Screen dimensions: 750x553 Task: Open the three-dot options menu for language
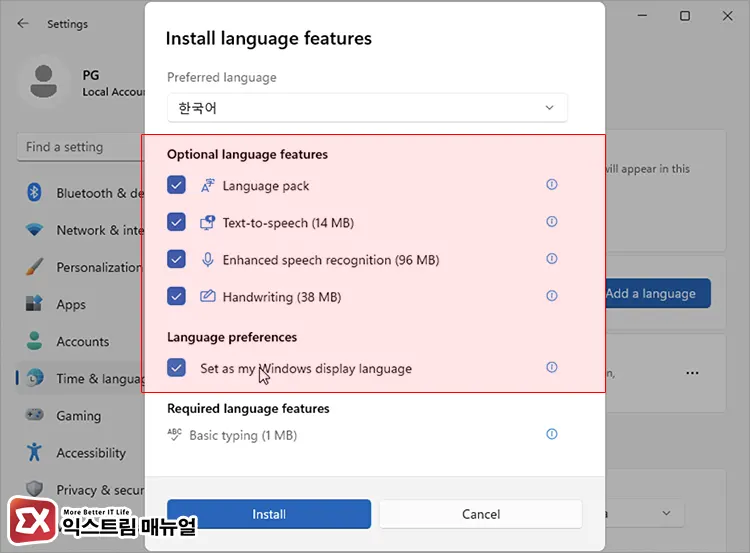point(692,373)
